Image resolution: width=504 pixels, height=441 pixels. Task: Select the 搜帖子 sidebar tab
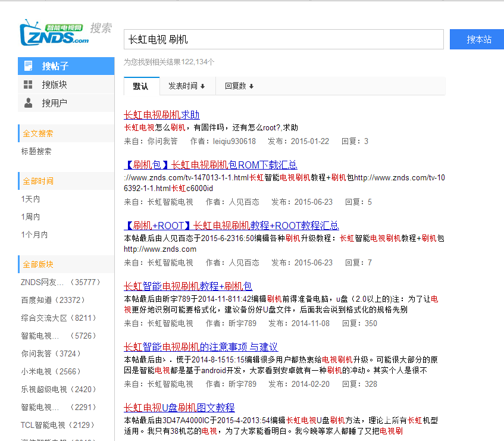66,66
